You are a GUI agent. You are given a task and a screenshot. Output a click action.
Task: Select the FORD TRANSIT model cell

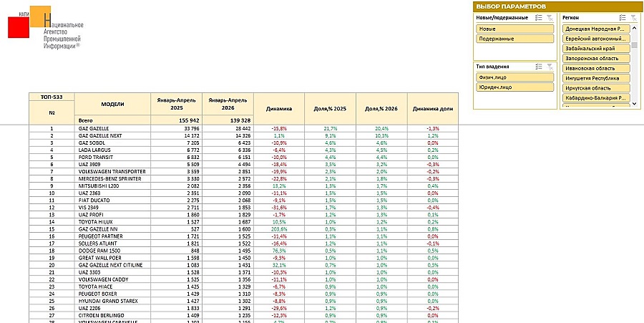coord(112,157)
